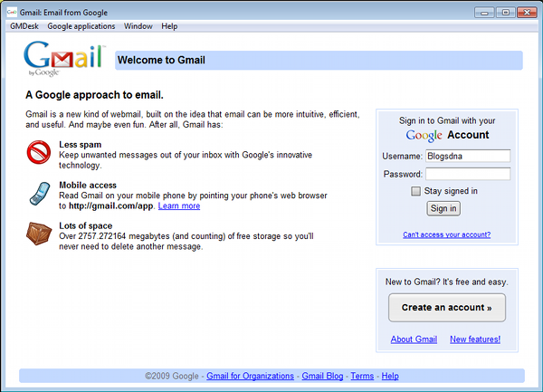Open the New features! link
The height and width of the screenshot is (392, 543).
click(475, 339)
